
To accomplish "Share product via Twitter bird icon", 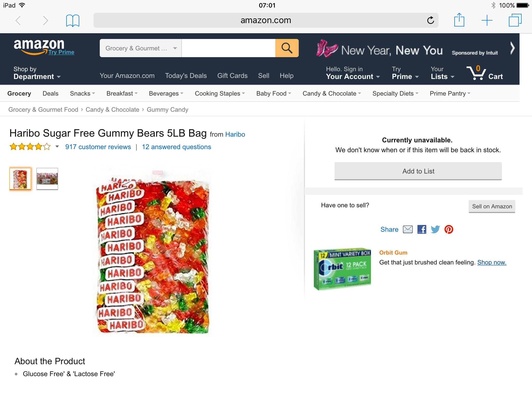I will coord(435,229).
